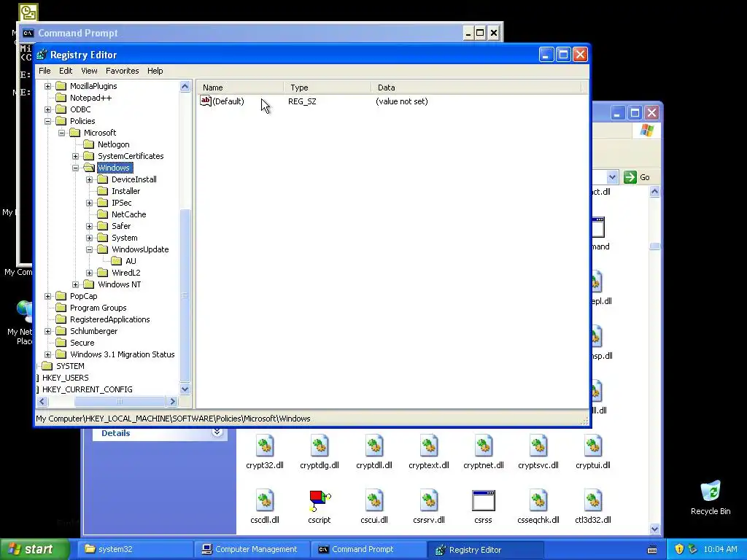Click the Start button
Screen dimensions: 747x560
click(x=34, y=549)
